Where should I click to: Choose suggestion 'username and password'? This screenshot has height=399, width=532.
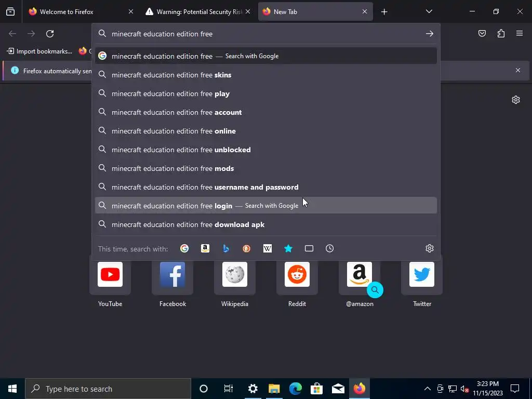point(266,187)
